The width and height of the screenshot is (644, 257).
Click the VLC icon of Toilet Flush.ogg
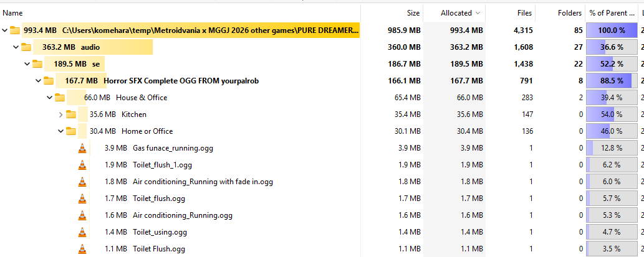82,248
